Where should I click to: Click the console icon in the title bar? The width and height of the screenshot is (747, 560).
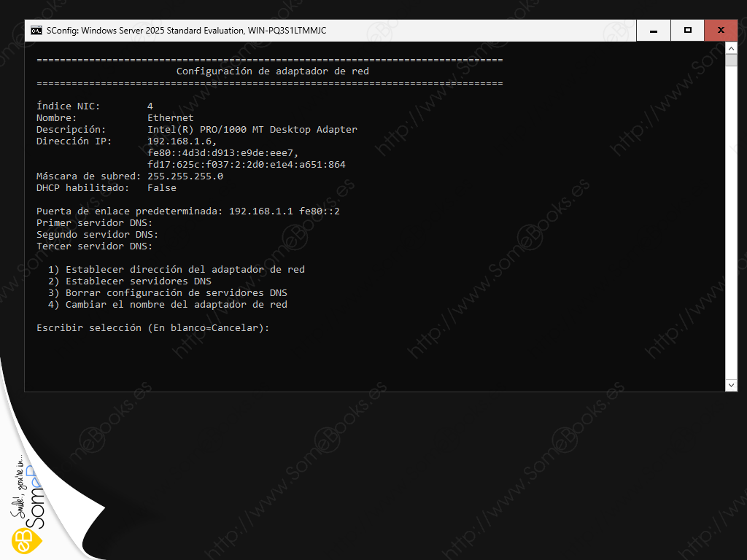36,31
